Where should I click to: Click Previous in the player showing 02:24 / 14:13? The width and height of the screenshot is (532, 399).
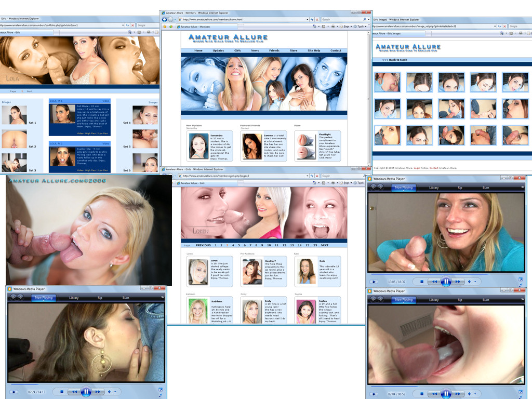74,392
